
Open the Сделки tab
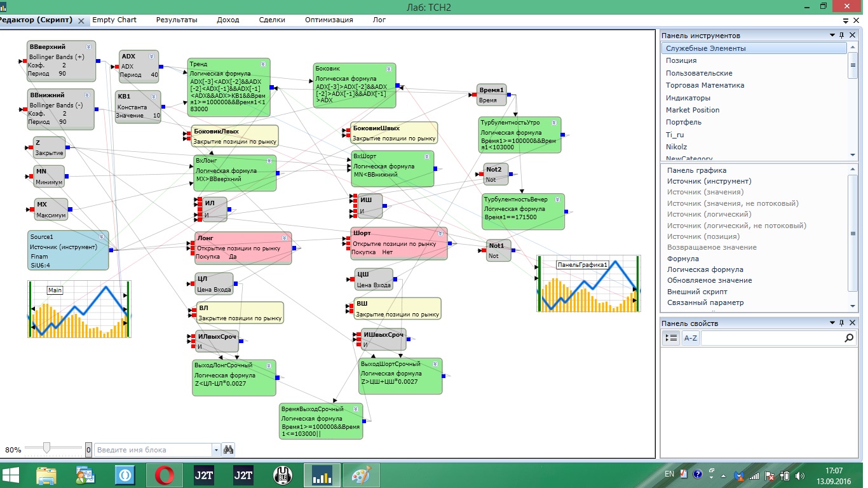tap(272, 20)
